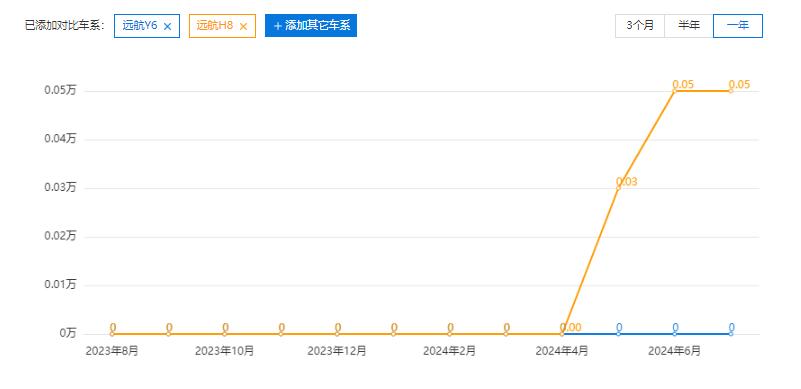Select the 一年 time range tab
801x389 pixels.
click(x=738, y=26)
